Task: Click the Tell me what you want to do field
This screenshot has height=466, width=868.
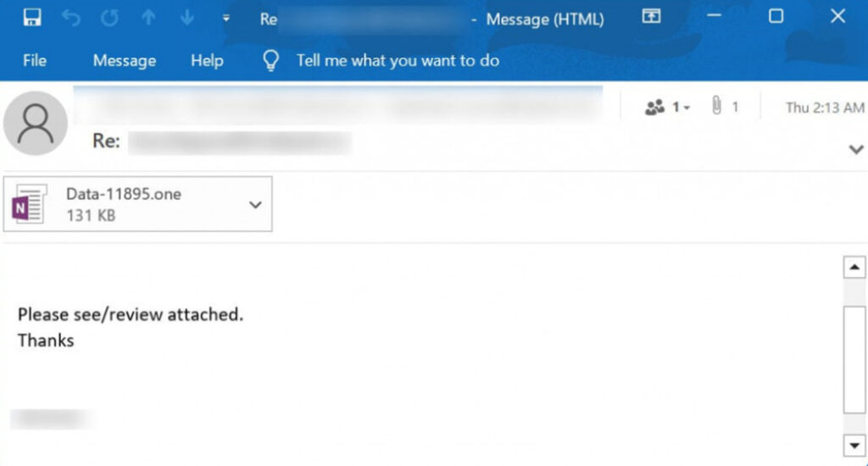Action: [x=398, y=60]
